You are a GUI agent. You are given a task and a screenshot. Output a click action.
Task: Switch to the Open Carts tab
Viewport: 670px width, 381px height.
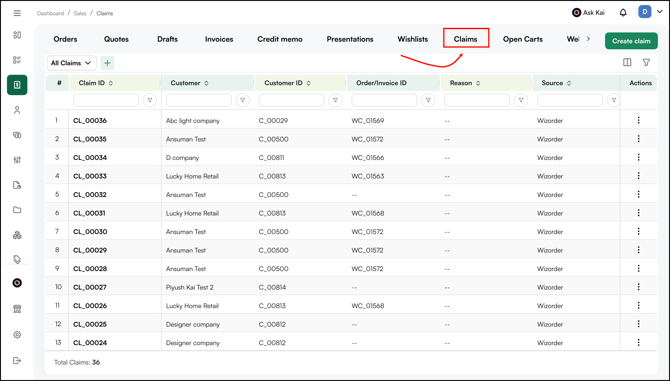(523, 39)
